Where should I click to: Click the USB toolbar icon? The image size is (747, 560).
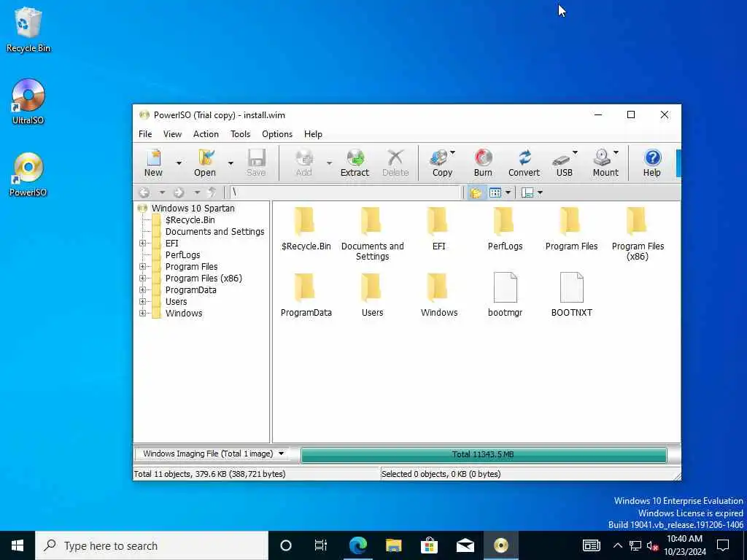click(x=564, y=163)
